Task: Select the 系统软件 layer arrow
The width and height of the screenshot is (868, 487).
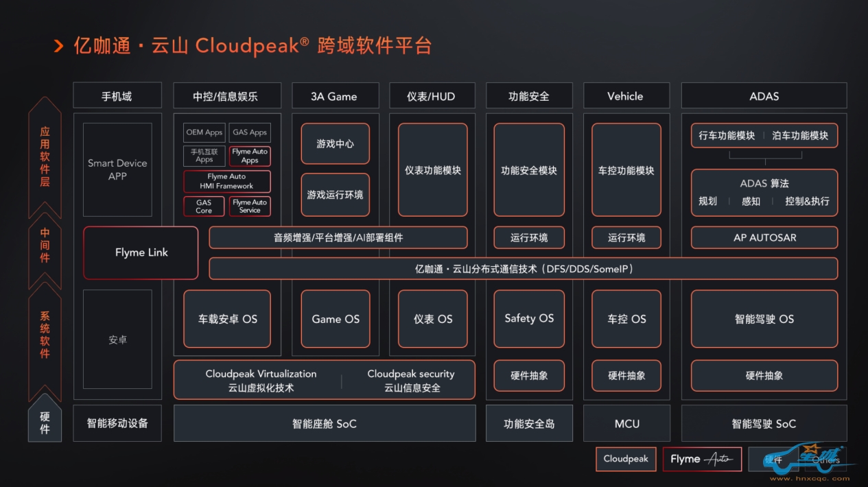Action: pyautogui.click(x=45, y=335)
